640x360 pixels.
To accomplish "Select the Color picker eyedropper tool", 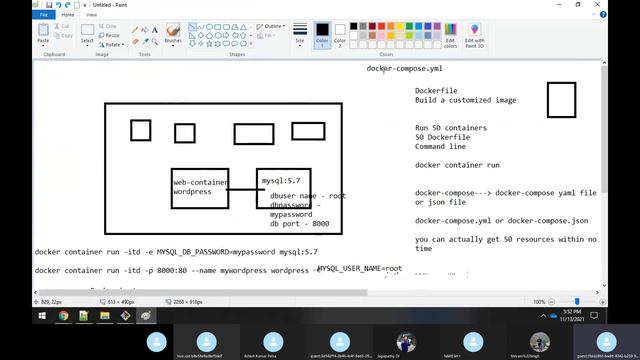I will point(145,41).
